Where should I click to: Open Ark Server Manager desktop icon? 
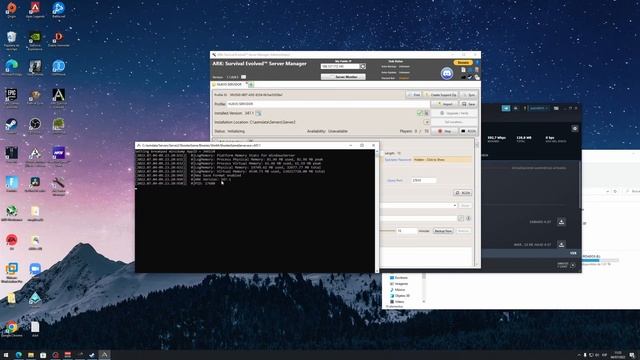click(x=58, y=186)
